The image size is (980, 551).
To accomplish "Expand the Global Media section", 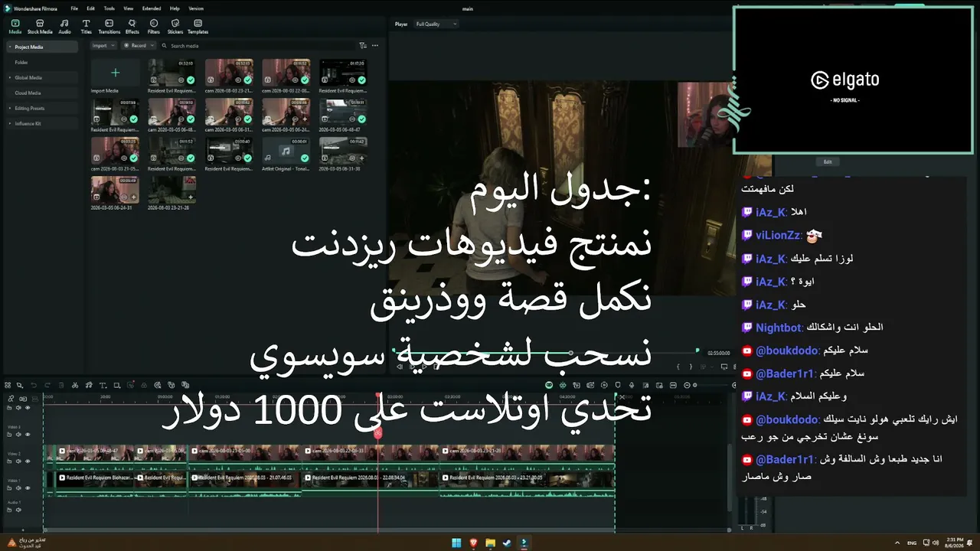I will click(42, 77).
